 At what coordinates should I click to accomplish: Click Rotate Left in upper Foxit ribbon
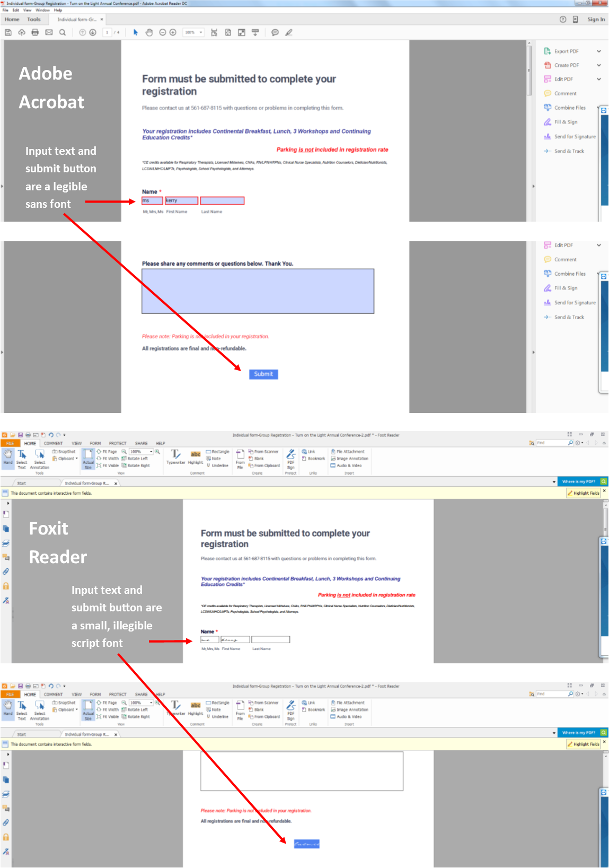tap(135, 459)
